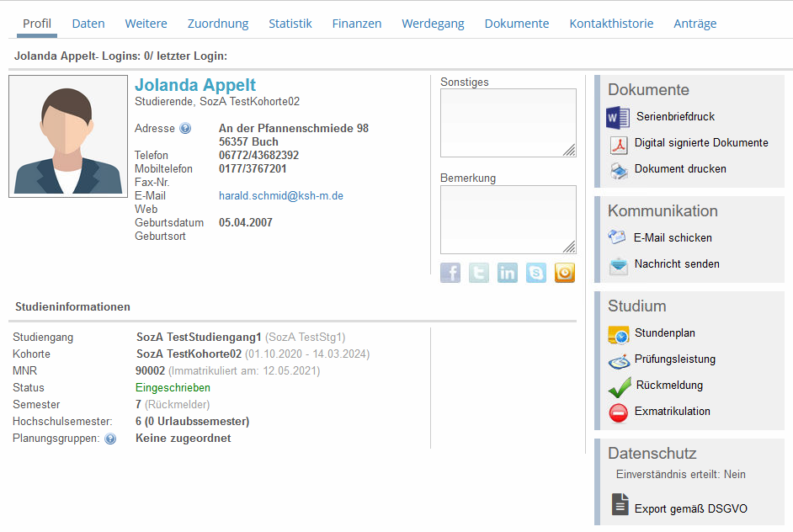Click help icon beside Planungsgruppen

point(110,439)
